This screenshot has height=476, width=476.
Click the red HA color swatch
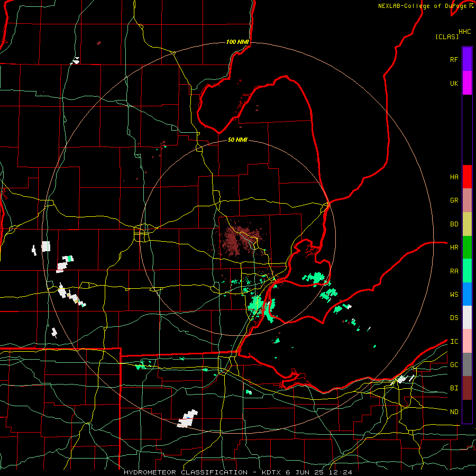(467, 177)
